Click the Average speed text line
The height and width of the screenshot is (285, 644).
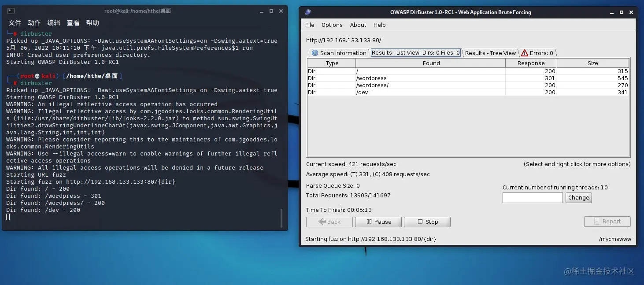click(x=368, y=174)
